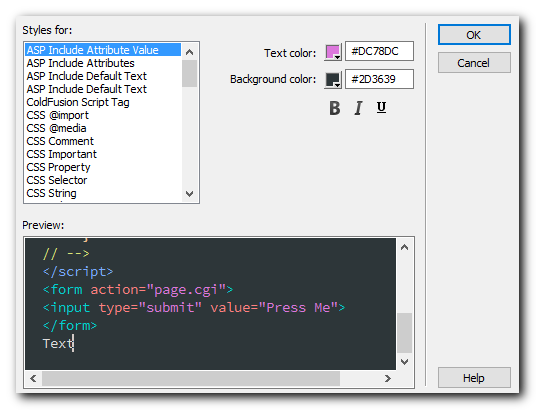Open Help for this dialog
The image size is (536, 410).
point(474,378)
